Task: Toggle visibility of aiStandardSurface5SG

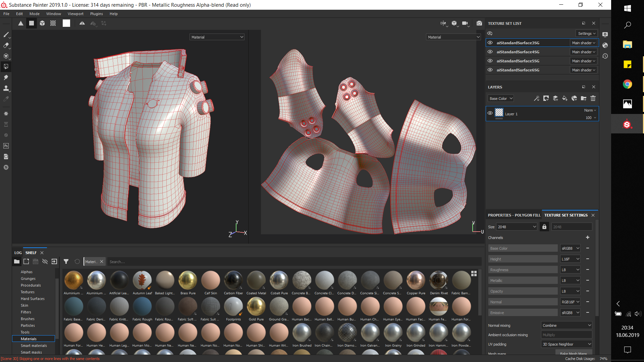Action: click(x=490, y=61)
